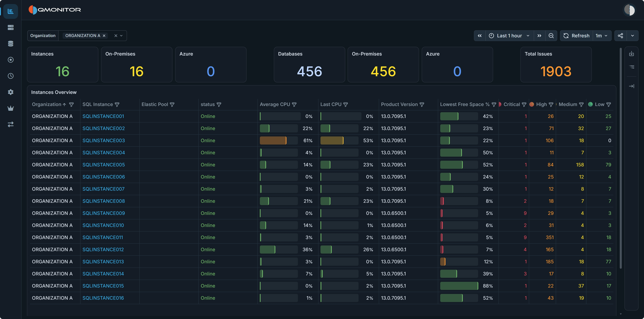This screenshot has width=644, height=319.
Task: Click the download panel icon on right rail
Action: (x=632, y=54)
